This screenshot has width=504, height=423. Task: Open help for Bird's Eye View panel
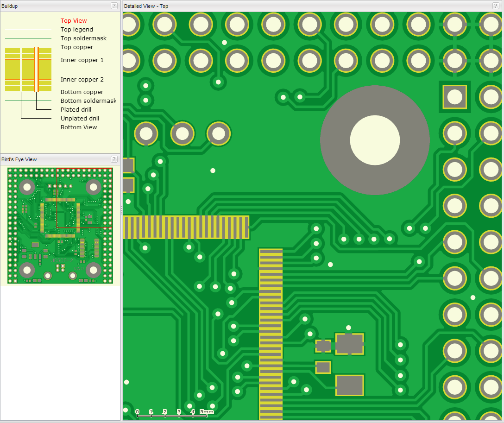[114, 159]
